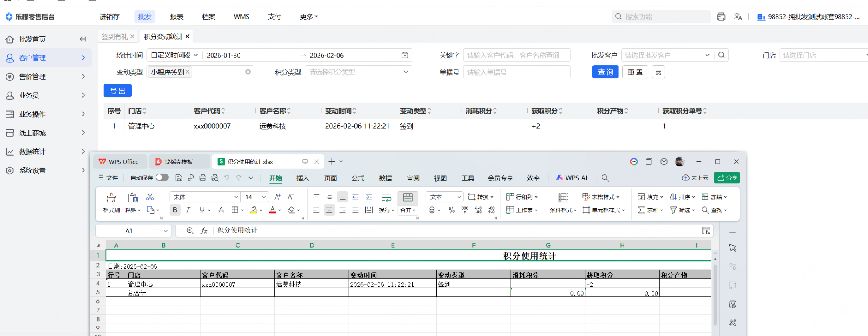Remove the 小程序签到 filter tag
This screenshot has height=336, width=868.
(x=188, y=72)
